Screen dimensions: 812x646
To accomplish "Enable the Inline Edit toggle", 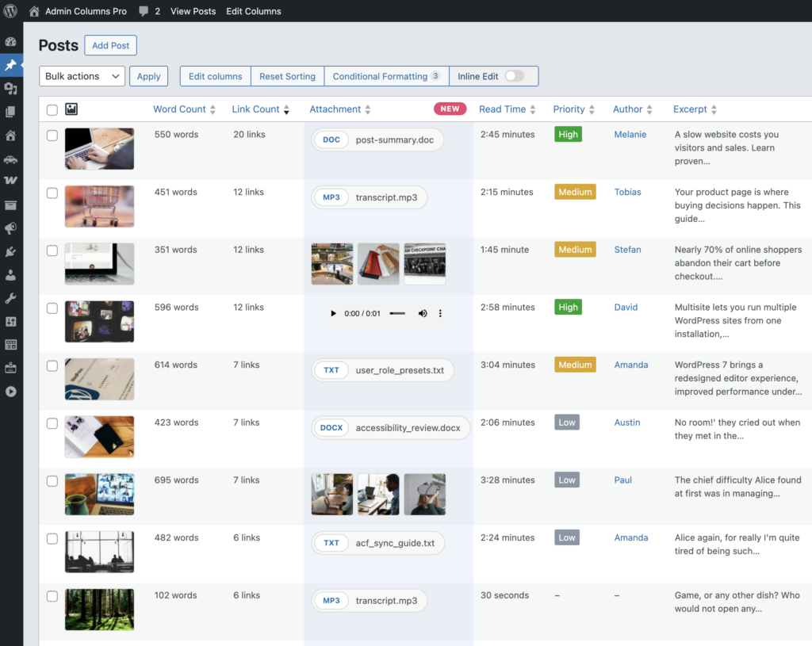I will 514,76.
